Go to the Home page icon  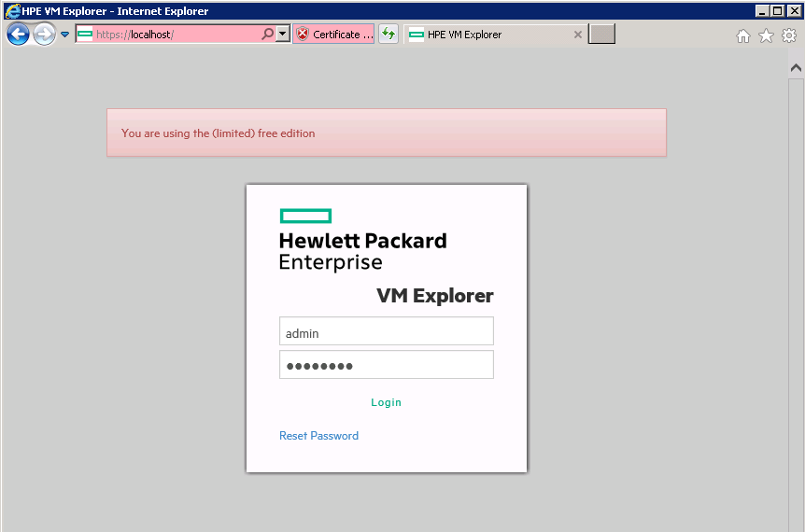tap(742, 35)
